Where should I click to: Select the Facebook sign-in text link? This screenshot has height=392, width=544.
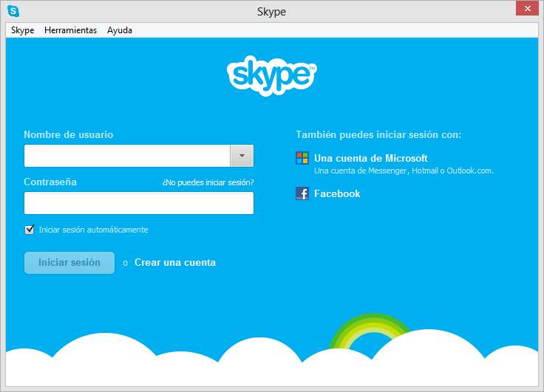337,193
